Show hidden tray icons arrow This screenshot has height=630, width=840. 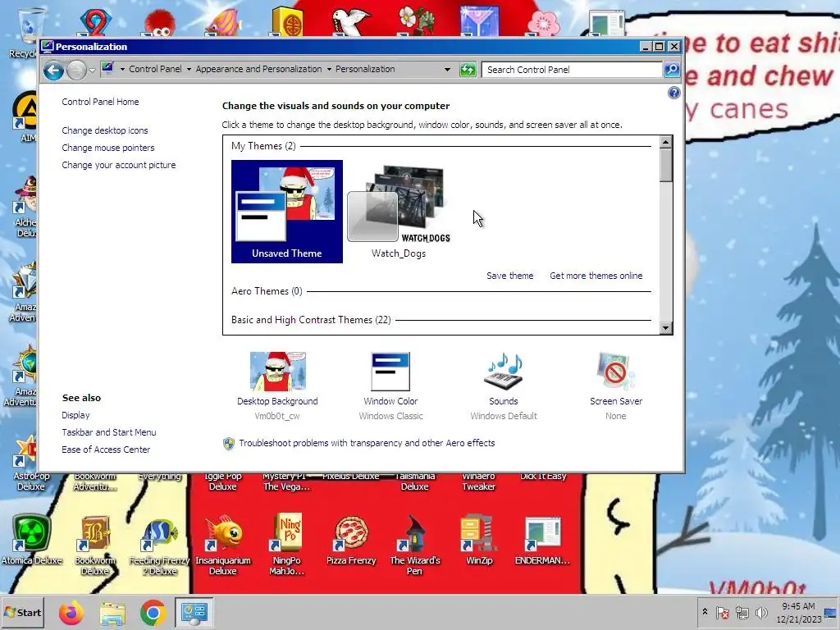pos(705,612)
